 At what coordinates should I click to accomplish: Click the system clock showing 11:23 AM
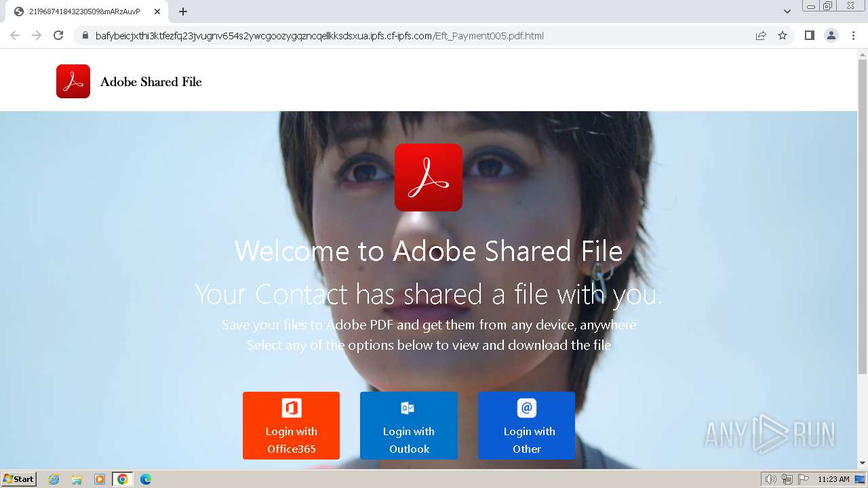[x=833, y=479]
